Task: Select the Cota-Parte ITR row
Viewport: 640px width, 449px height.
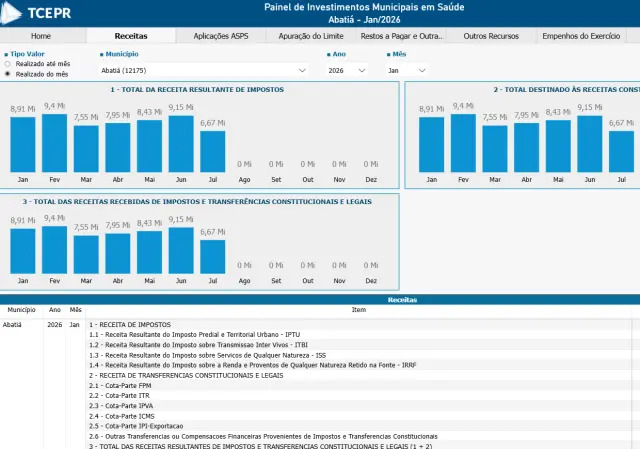Action: 359,396
